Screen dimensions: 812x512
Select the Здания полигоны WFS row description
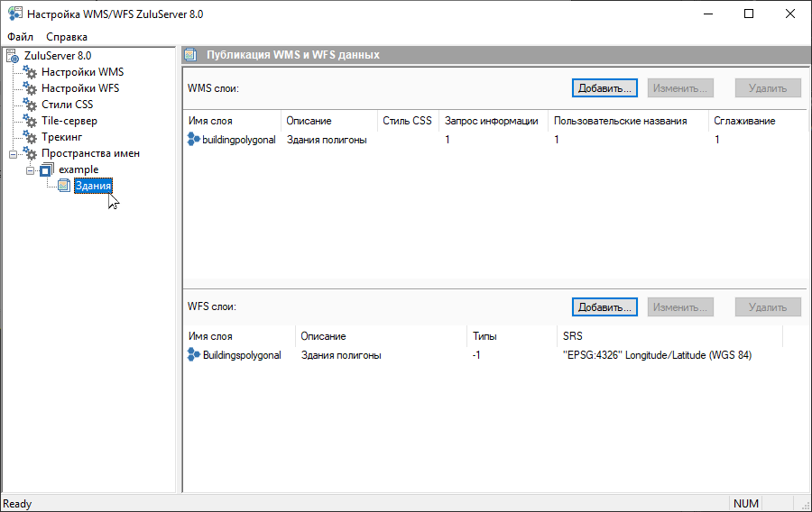pyautogui.click(x=341, y=355)
